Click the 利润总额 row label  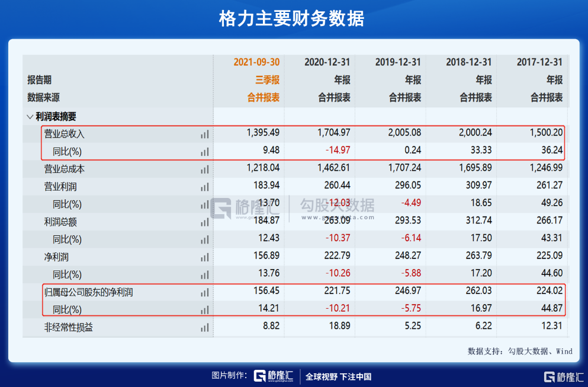pyautogui.click(x=60, y=222)
